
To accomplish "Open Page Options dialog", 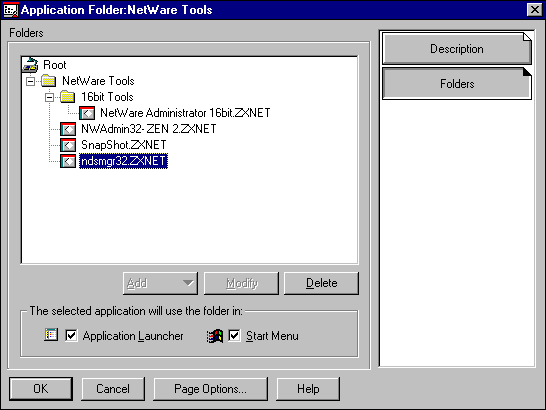I will (210, 389).
